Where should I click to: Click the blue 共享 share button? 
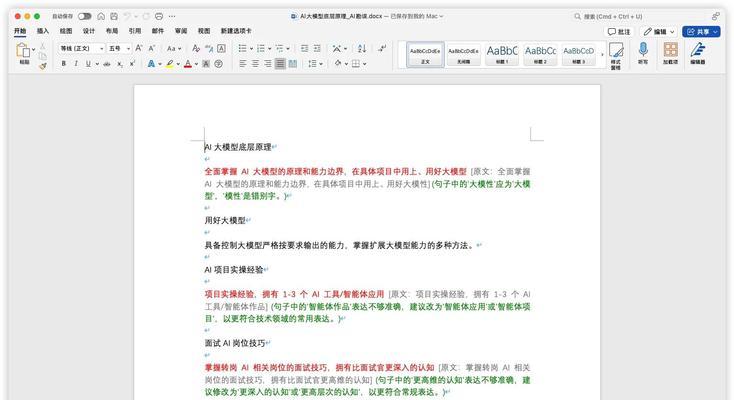(x=701, y=31)
